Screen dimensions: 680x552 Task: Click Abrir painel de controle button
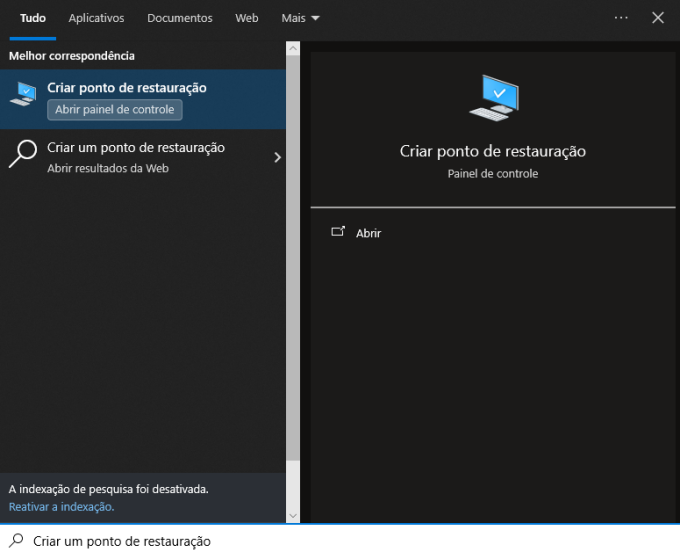pyautogui.click(x=114, y=110)
